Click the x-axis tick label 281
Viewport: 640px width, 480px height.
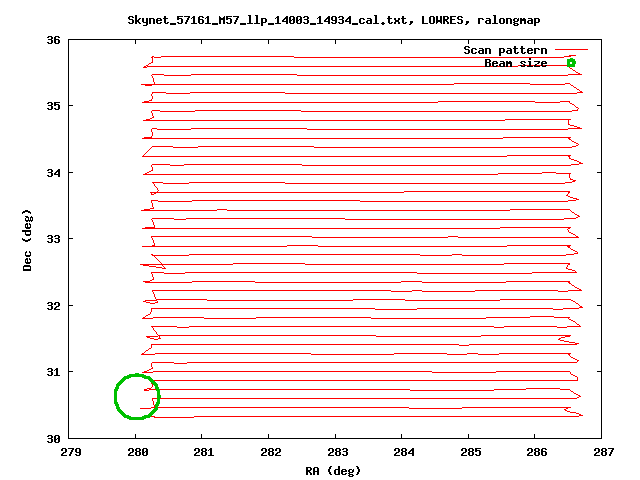pos(204,452)
